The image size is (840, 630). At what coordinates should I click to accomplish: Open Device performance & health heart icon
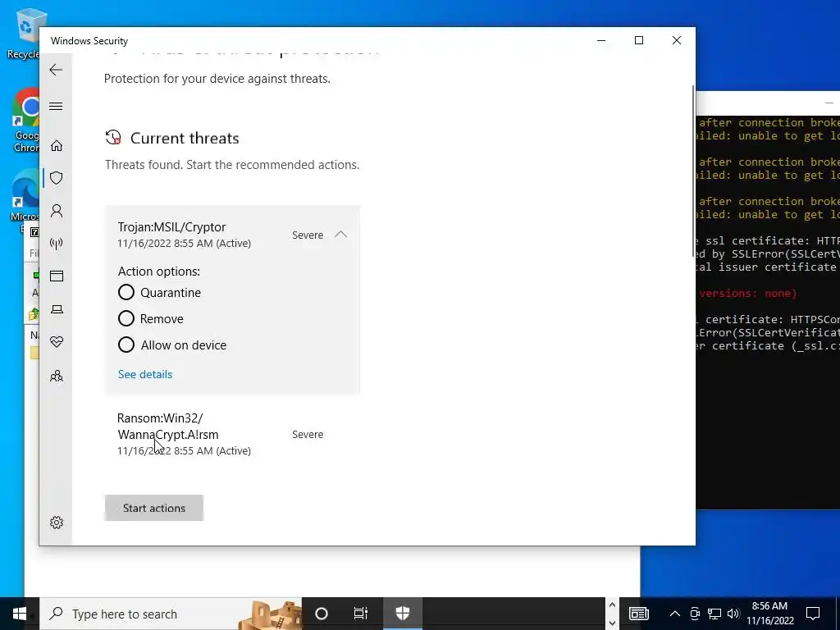point(57,342)
